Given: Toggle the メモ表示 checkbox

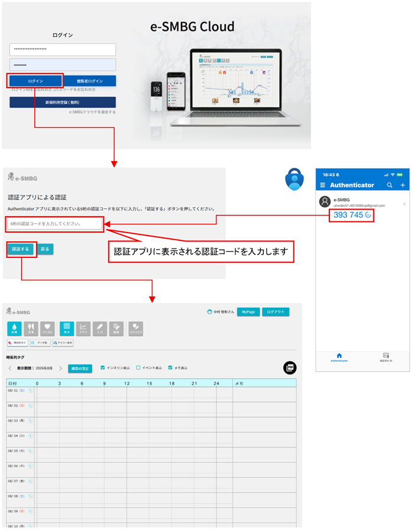Looking at the screenshot, I should click(x=170, y=367).
